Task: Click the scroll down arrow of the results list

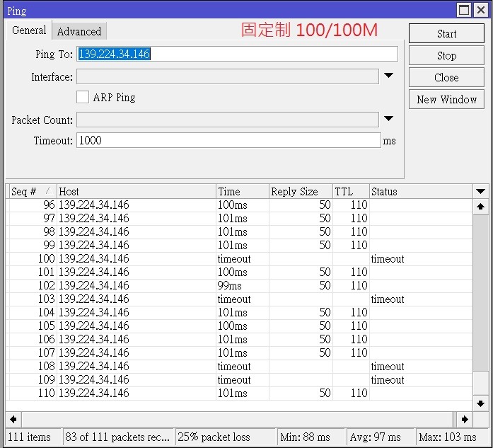Action: (480, 403)
